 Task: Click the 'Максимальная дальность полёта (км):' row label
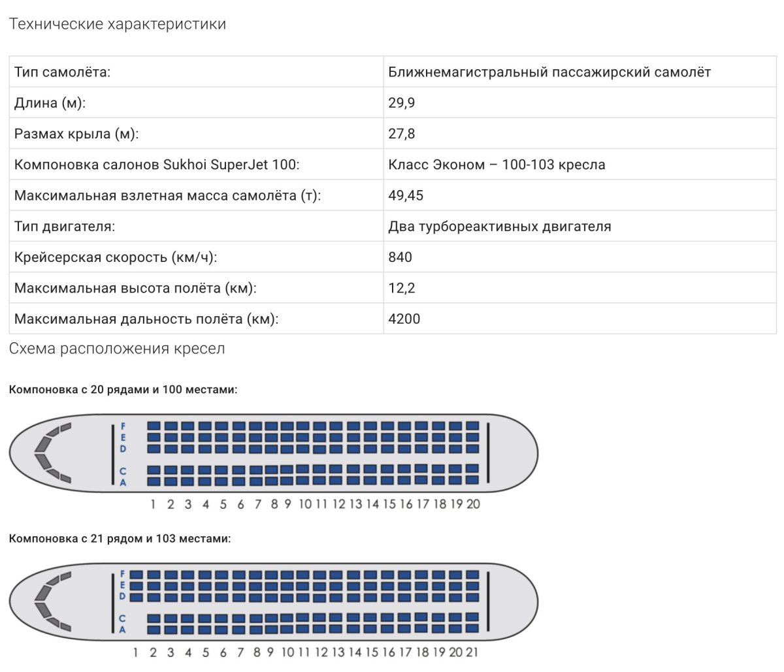[146, 319]
